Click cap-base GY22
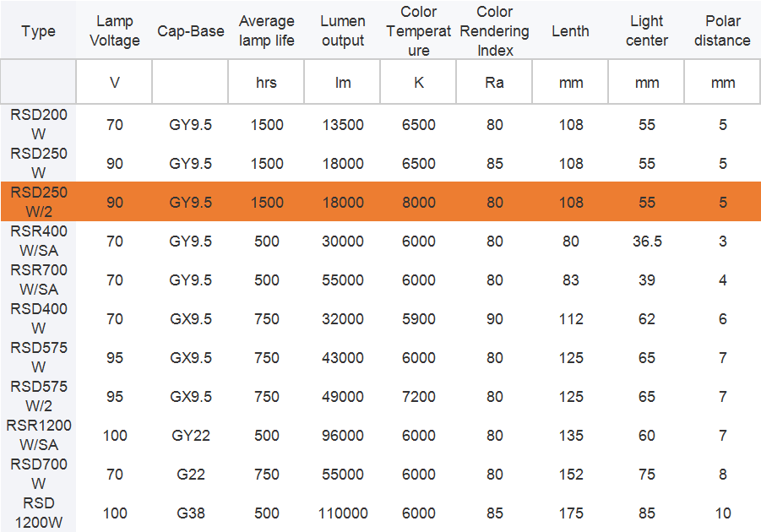Screen dimensions: 761x532 (x=191, y=436)
